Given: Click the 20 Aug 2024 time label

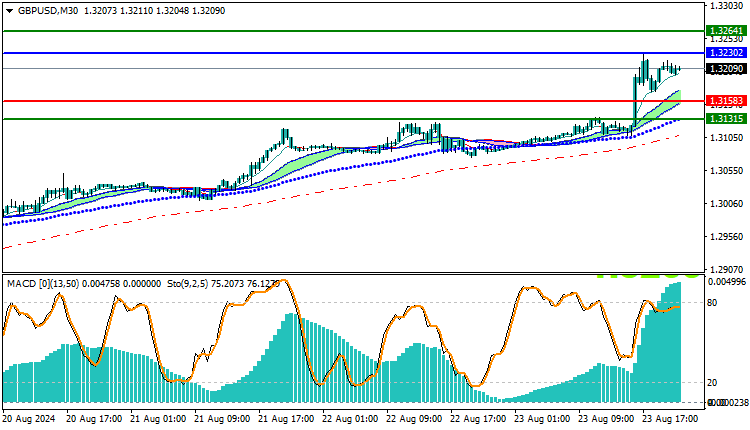Looking at the screenshot, I should pos(29,419).
